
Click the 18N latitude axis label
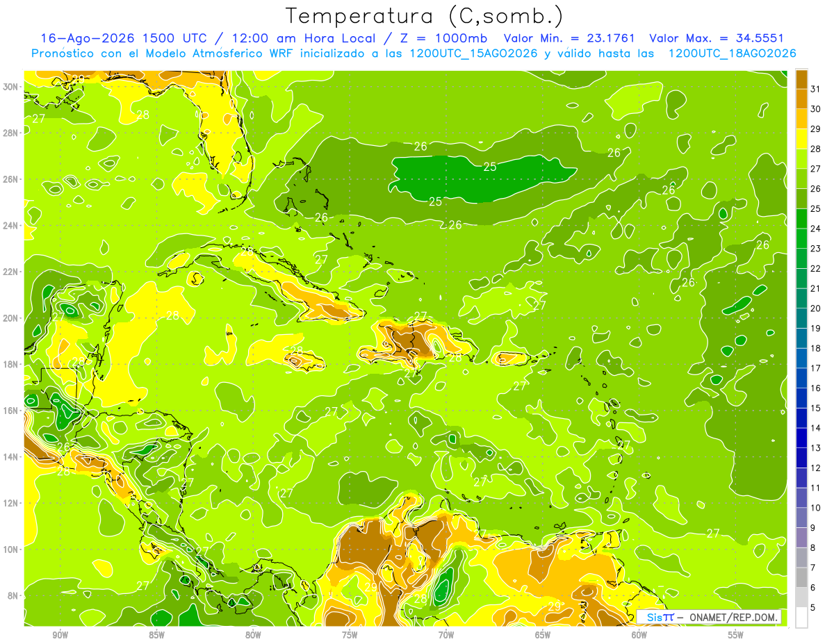10,364
